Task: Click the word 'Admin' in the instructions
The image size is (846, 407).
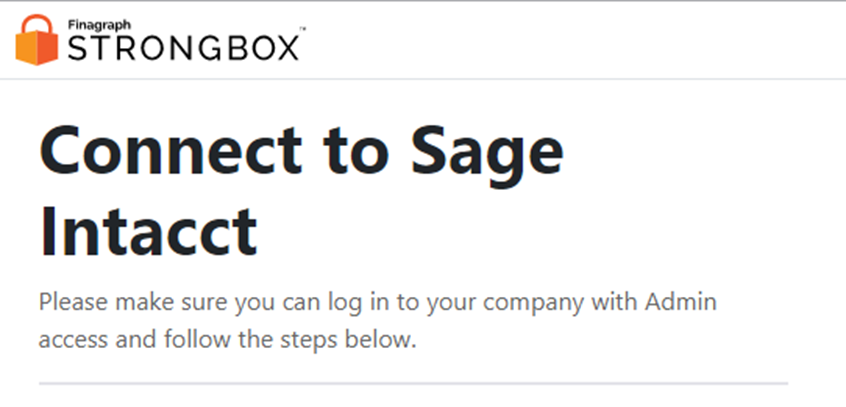Action: (681, 302)
